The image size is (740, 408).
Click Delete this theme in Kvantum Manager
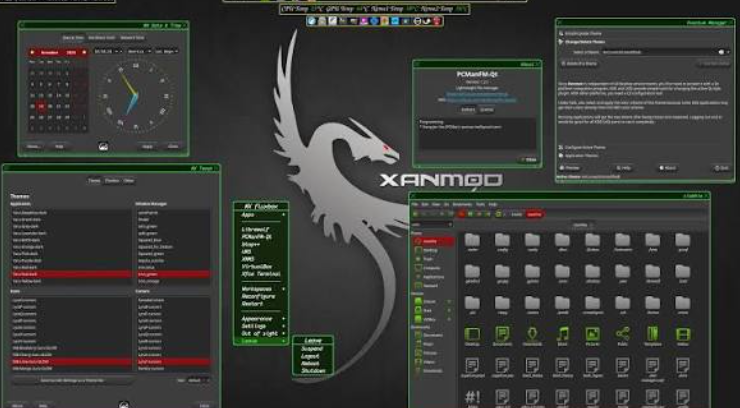click(579, 63)
